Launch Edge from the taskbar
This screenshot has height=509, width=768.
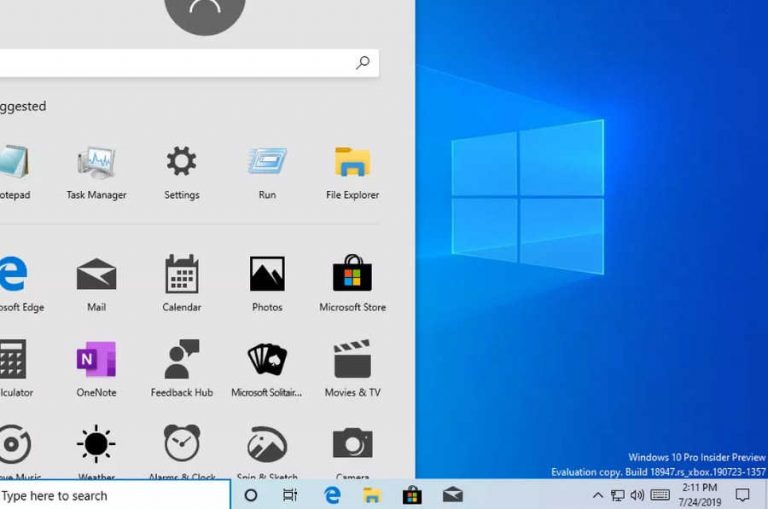click(332, 495)
